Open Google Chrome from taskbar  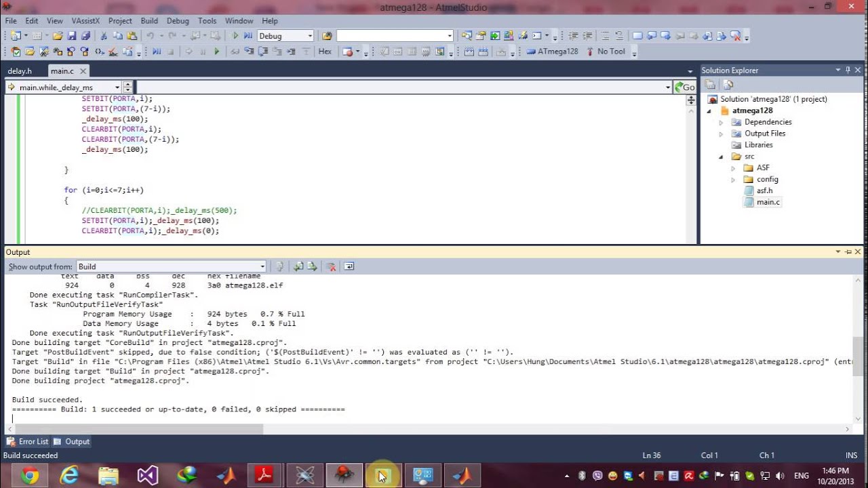(29, 476)
